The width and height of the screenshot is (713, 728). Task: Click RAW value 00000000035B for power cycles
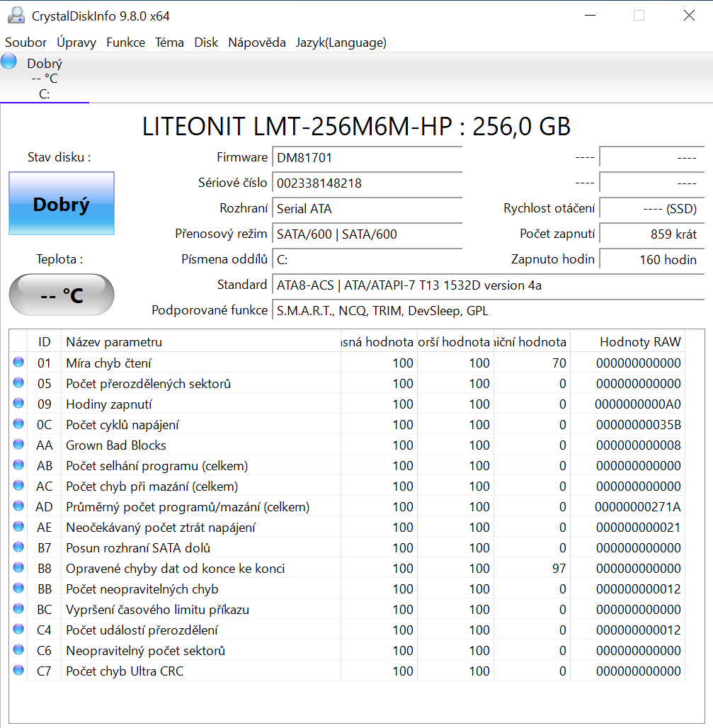(x=638, y=424)
